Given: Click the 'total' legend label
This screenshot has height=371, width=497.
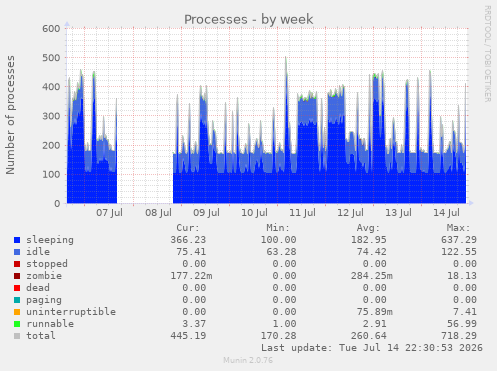Looking at the screenshot, I should coord(41,336).
